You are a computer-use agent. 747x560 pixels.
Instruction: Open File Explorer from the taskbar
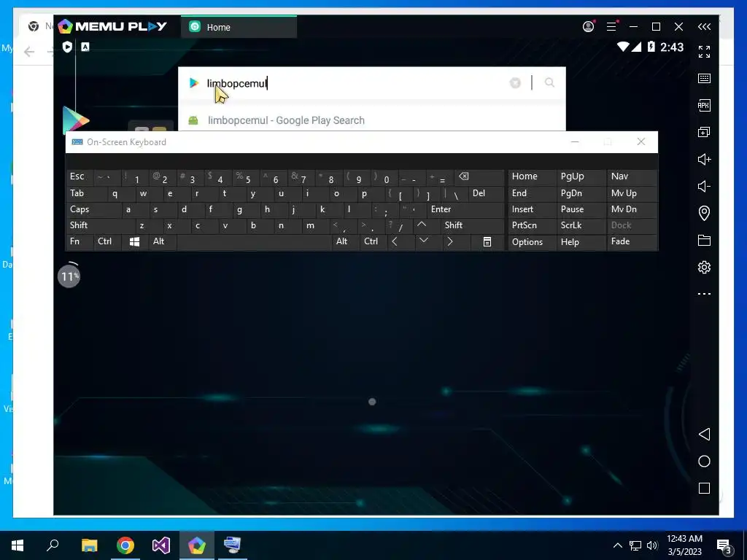(x=89, y=545)
